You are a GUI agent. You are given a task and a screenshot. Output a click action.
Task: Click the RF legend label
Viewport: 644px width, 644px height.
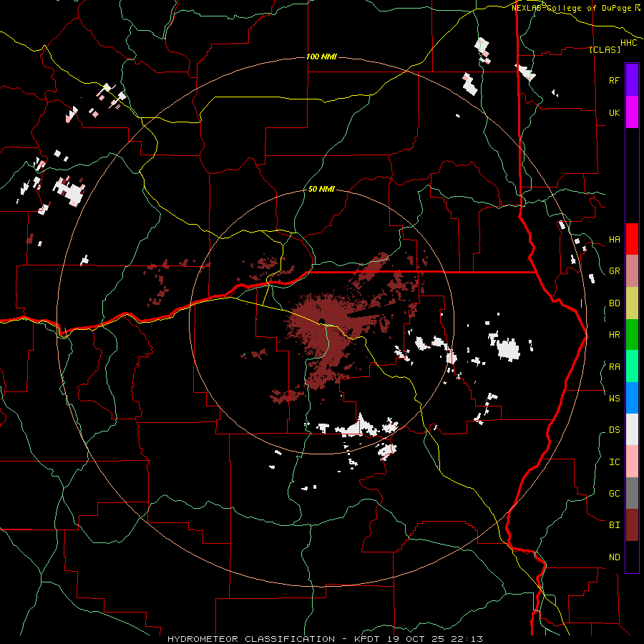click(x=614, y=80)
